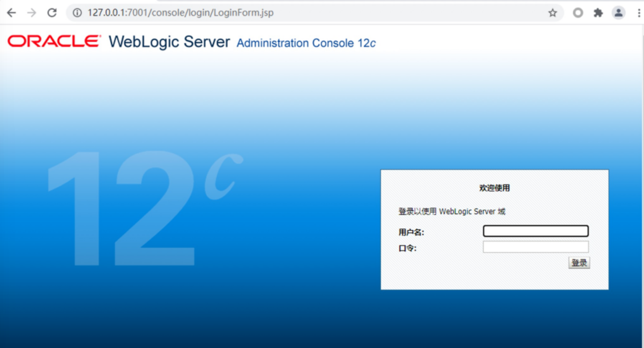Click the 用户名 username input field

point(535,231)
